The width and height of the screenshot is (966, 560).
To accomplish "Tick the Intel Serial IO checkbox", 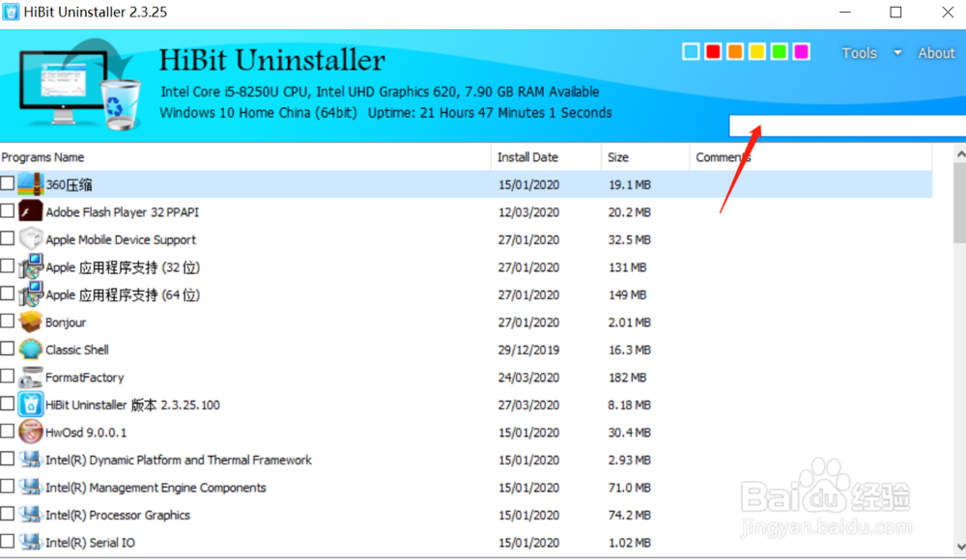I will tap(8, 541).
